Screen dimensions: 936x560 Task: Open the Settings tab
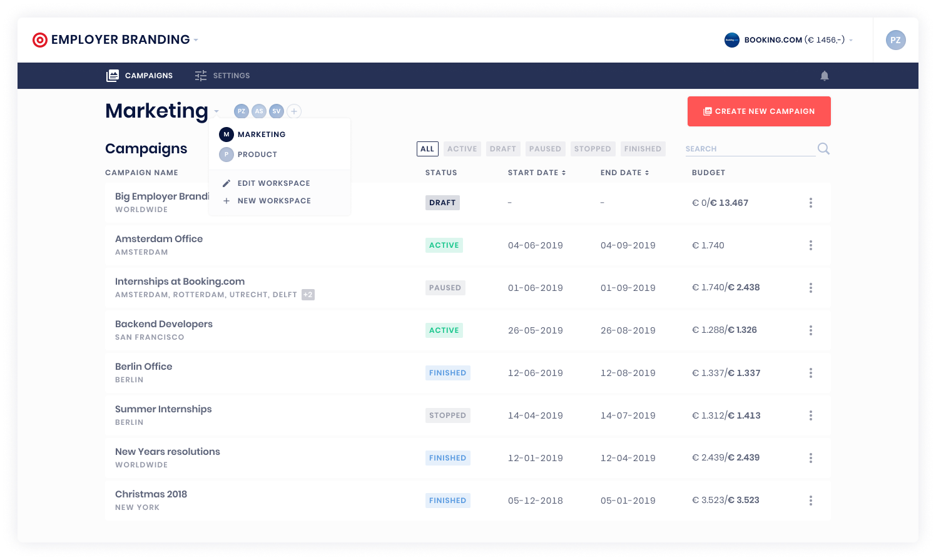(x=222, y=76)
